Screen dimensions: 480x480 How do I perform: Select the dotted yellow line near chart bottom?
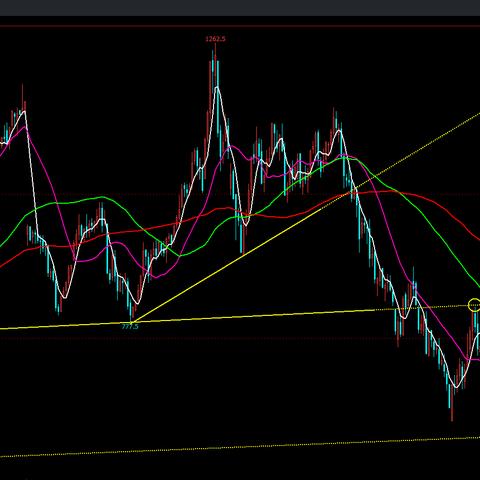[240, 447]
